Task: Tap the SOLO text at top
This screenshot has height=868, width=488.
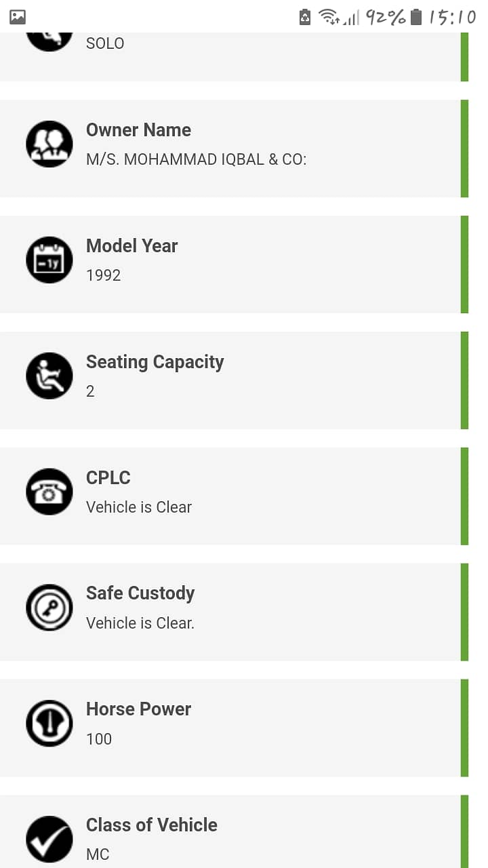Action: coord(105,43)
